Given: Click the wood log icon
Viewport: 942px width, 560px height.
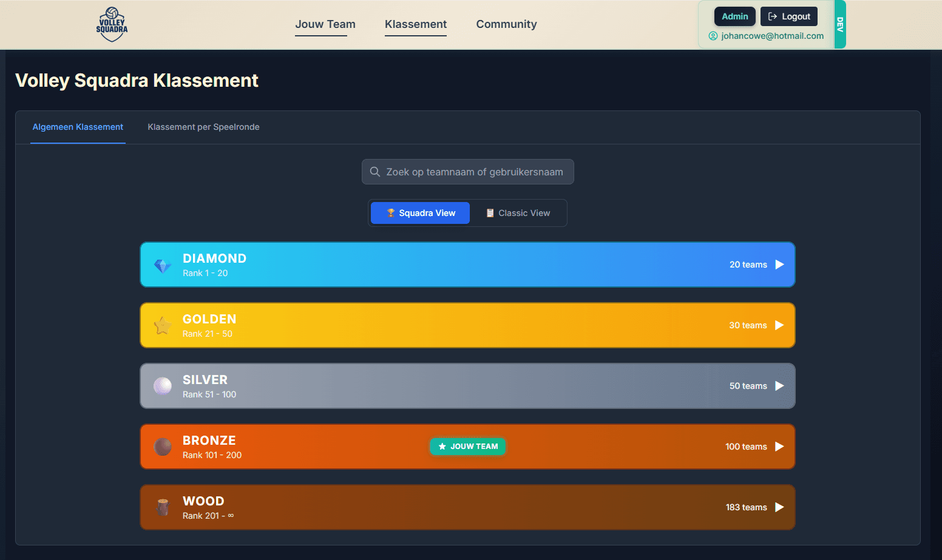Looking at the screenshot, I should (x=162, y=508).
